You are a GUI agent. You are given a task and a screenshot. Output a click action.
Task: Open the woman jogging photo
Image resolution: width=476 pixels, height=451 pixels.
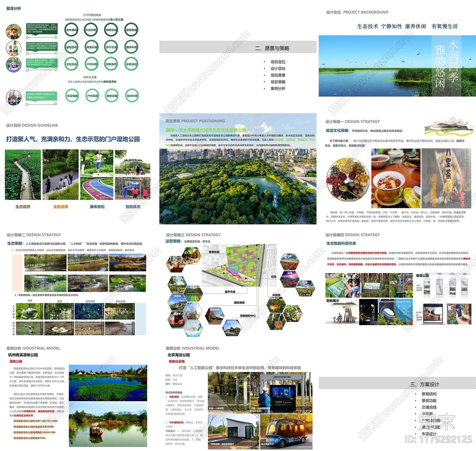coord(97,163)
